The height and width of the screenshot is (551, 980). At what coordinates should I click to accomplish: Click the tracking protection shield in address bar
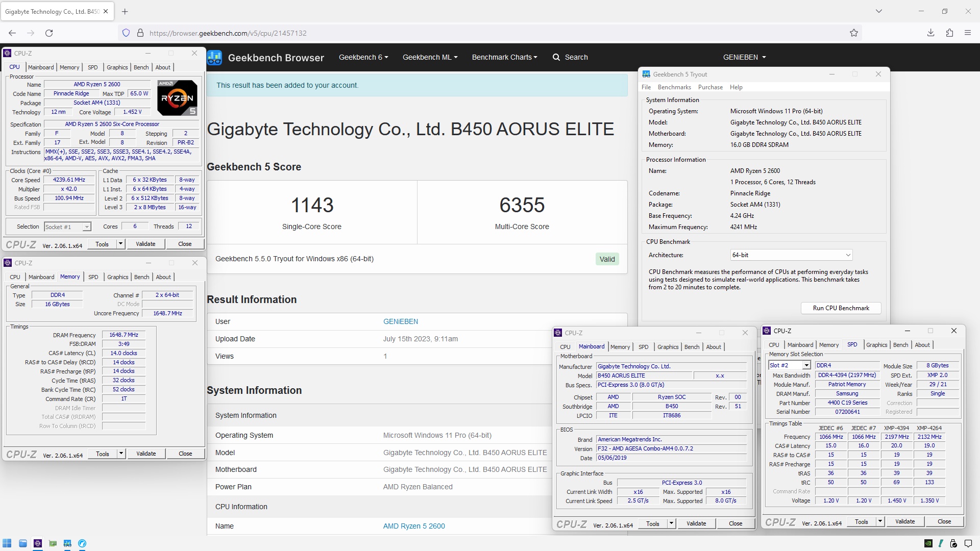click(x=126, y=33)
